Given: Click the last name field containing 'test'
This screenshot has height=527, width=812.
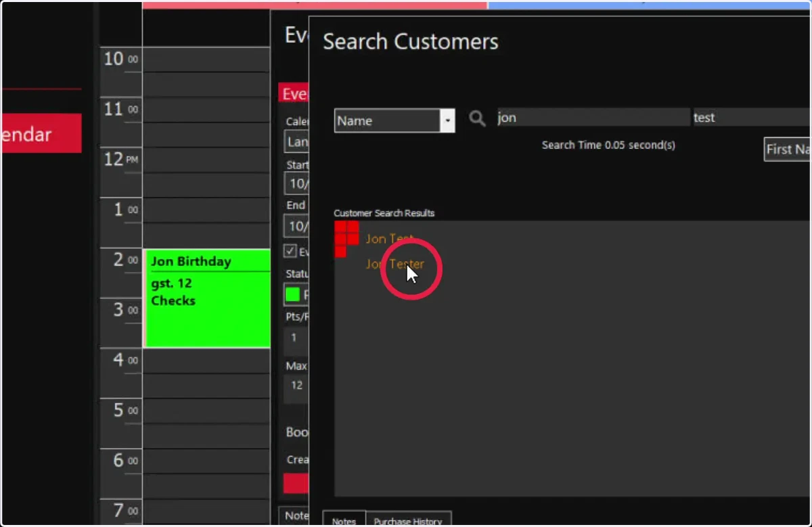Looking at the screenshot, I should (x=751, y=117).
